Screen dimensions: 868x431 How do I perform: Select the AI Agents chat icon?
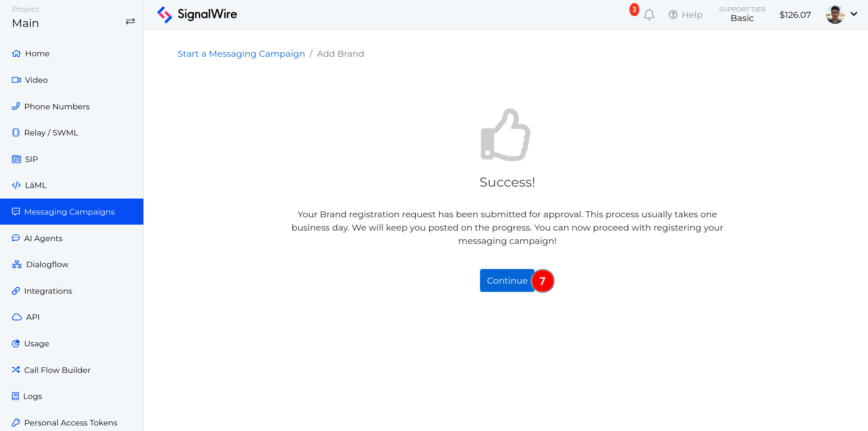click(16, 238)
